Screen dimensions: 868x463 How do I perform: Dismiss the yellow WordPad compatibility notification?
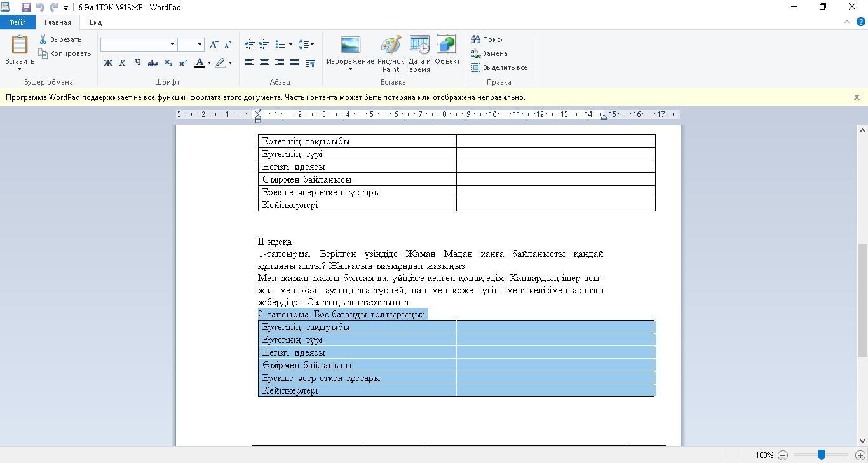pos(857,97)
